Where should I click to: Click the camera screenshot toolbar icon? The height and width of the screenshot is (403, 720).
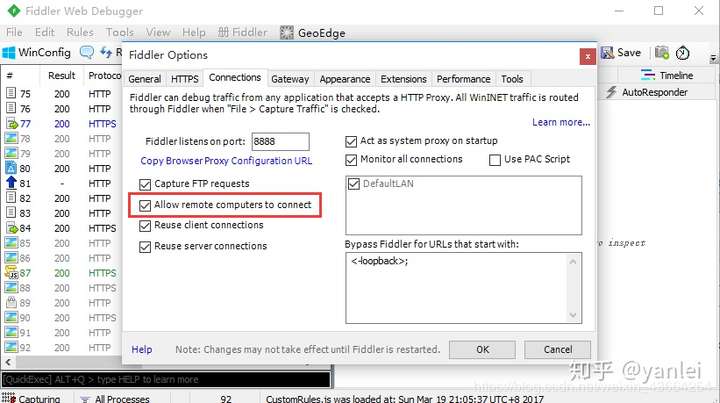(x=662, y=53)
